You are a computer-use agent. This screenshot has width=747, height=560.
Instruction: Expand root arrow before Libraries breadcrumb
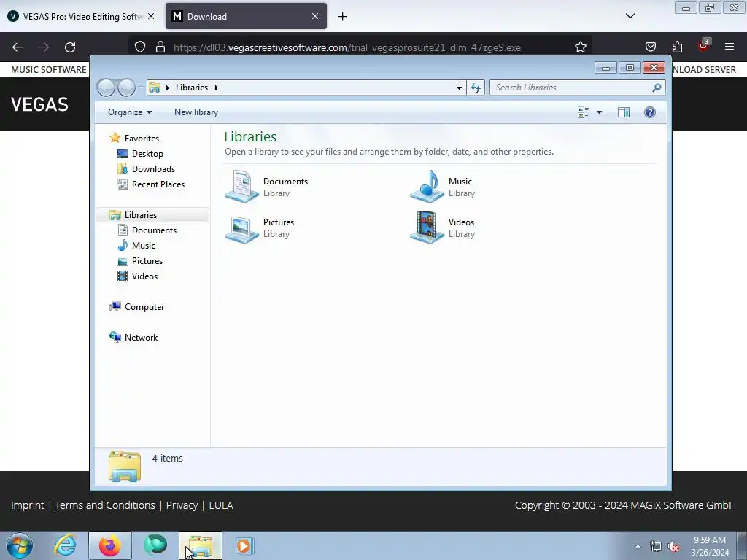point(168,87)
